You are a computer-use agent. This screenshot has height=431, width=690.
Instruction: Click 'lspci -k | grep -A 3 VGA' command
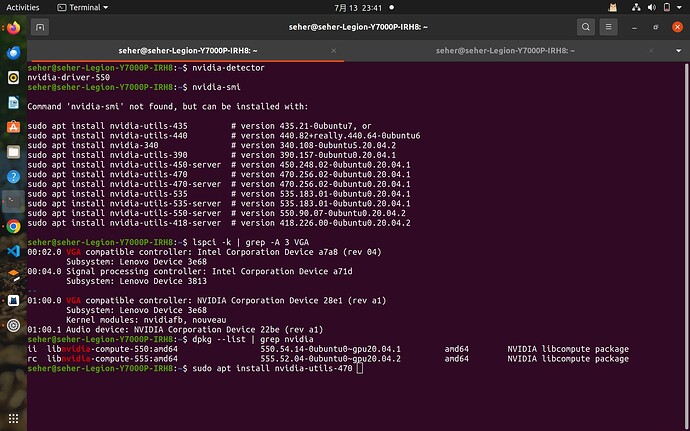250,242
